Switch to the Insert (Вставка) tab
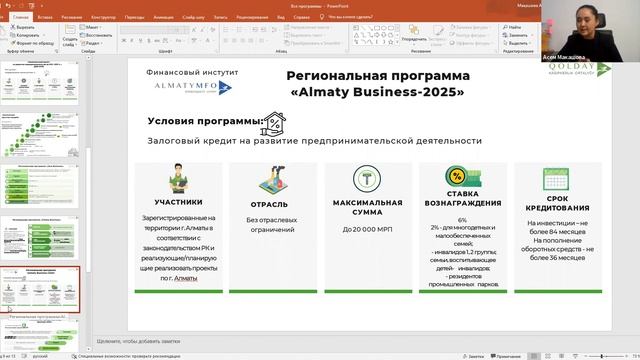 [45, 17]
